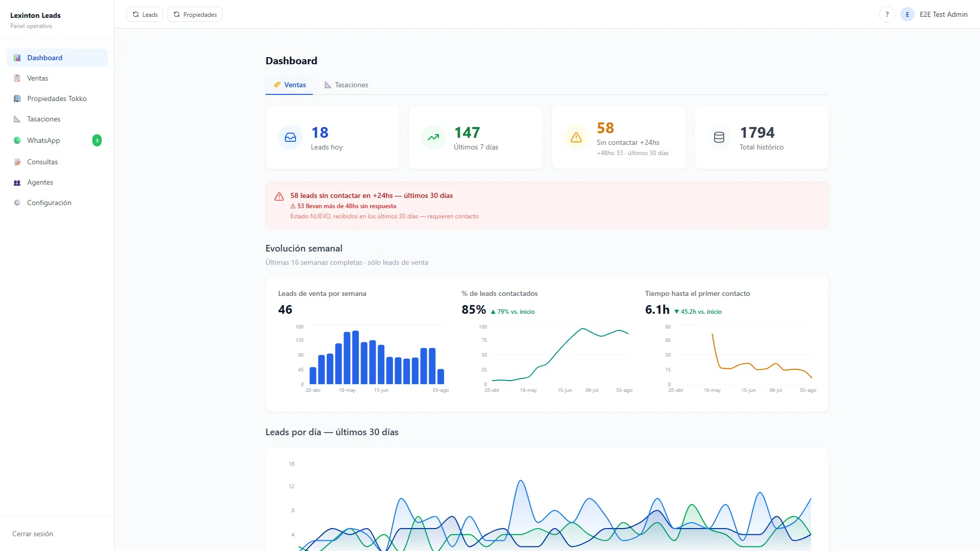
Task: Open Consultas from the sidebar menu
Action: tap(57, 162)
